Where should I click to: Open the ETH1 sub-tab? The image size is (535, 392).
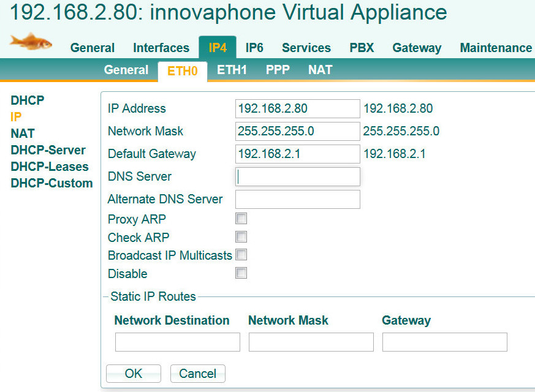click(x=232, y=70)
